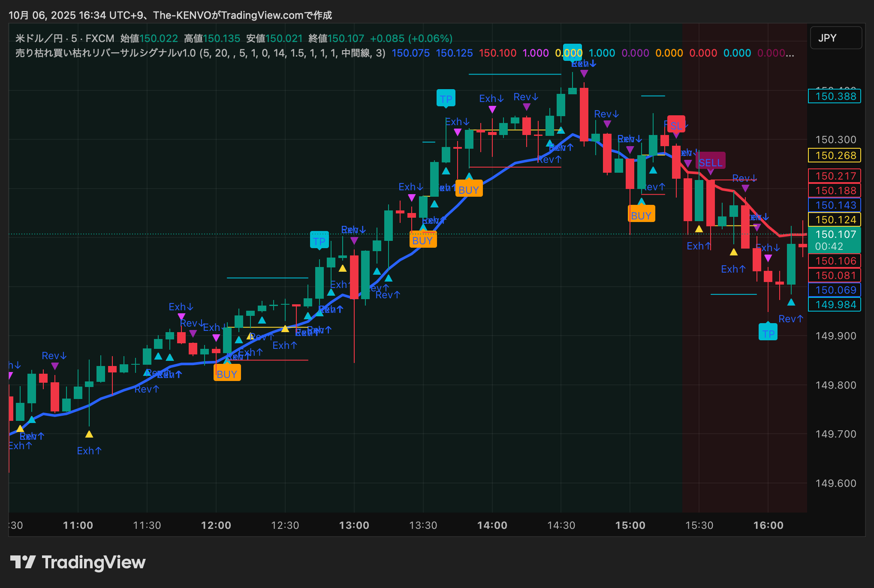Click the BUY label near 15:00

tap(641, 215)
